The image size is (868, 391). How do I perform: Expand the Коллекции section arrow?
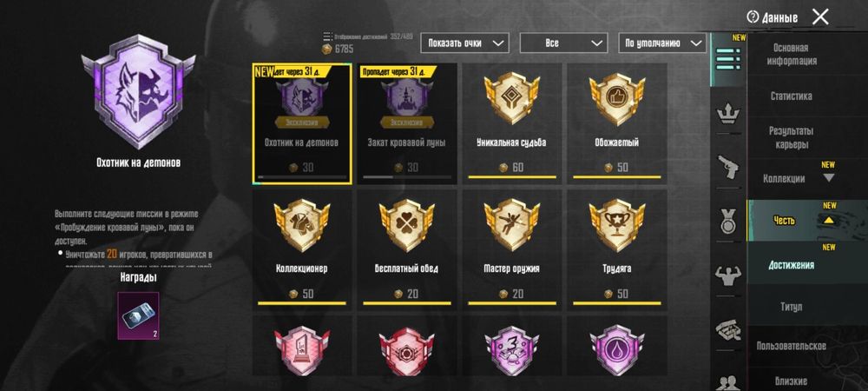tap(828, 178)
